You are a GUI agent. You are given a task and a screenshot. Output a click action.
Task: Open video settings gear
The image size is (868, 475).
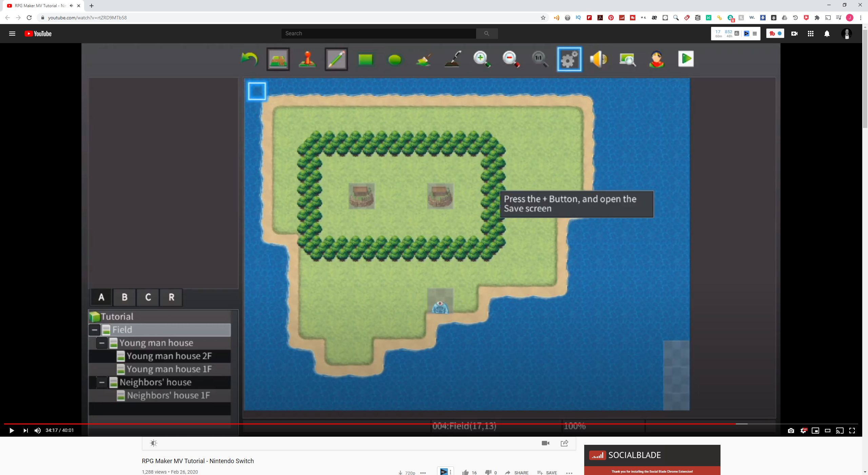click(803, 431)
